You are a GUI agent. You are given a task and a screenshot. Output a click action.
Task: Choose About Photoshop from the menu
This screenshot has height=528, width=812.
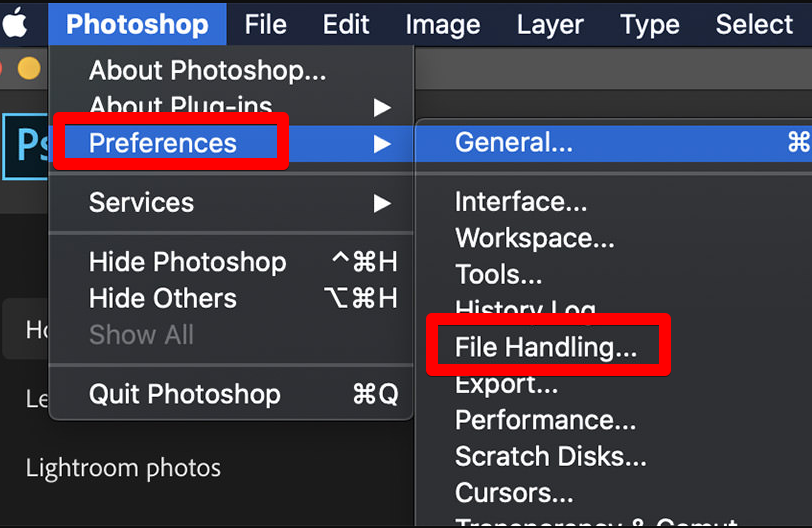pos(207,71)
